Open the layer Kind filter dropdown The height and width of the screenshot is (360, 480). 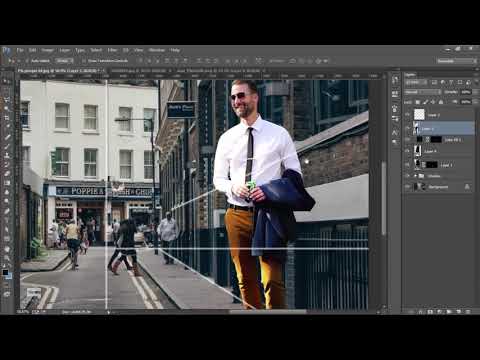click(416, 82)
